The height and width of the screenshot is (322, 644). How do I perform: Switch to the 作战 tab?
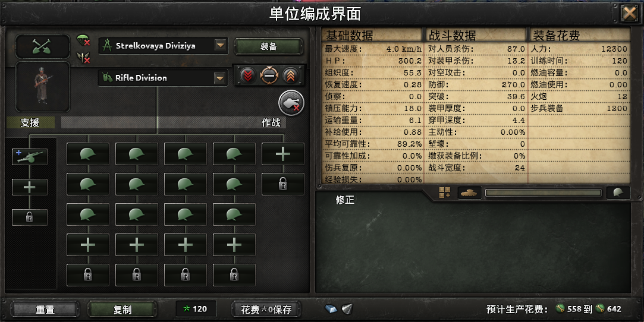point(271,122)
